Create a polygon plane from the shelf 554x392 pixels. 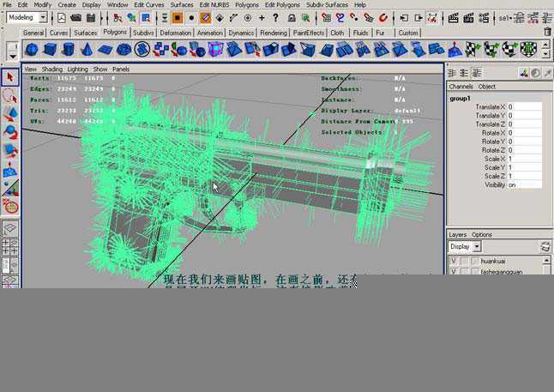[x=105, y=49]
